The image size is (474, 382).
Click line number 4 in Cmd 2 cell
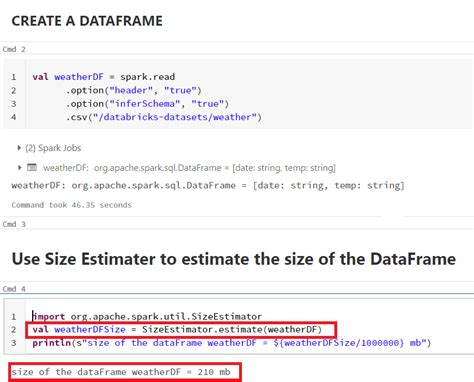pos(13,117)
